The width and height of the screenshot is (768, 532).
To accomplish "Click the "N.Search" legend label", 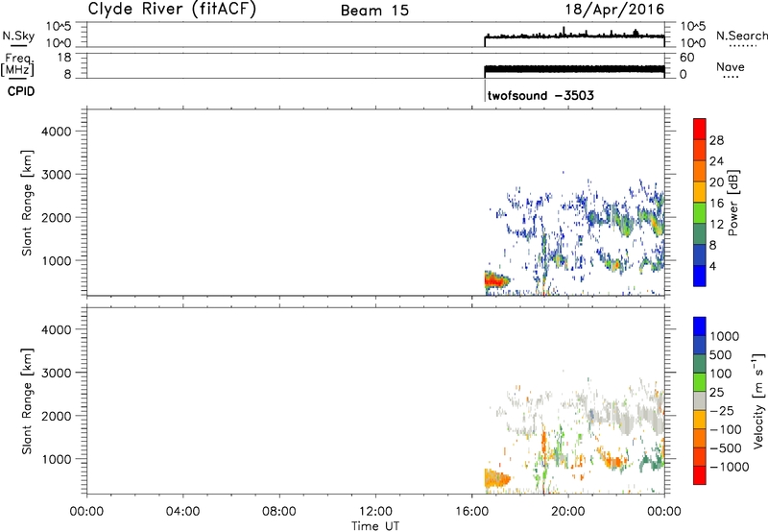I will pyautogui.click(x=741, y=36).
